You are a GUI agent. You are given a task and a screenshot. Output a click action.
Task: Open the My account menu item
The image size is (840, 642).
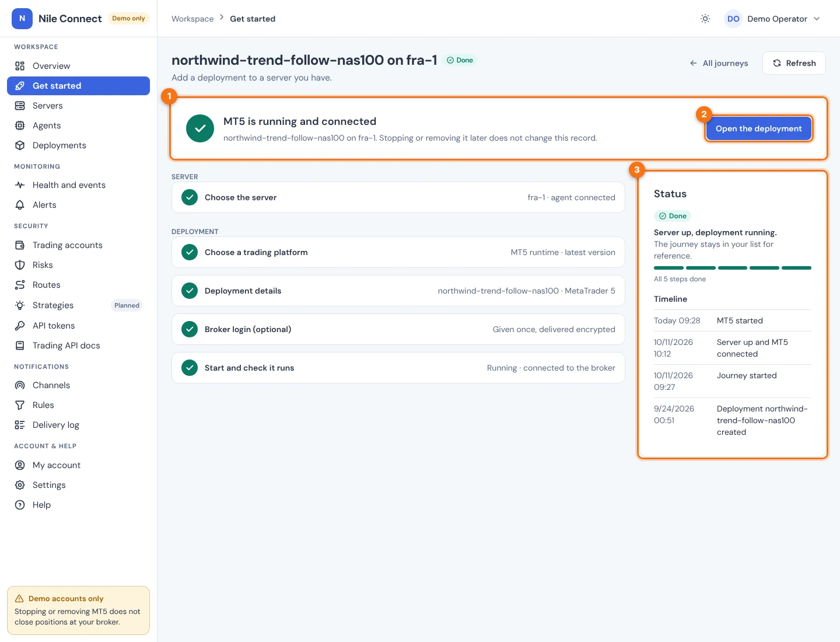[78, 465]
